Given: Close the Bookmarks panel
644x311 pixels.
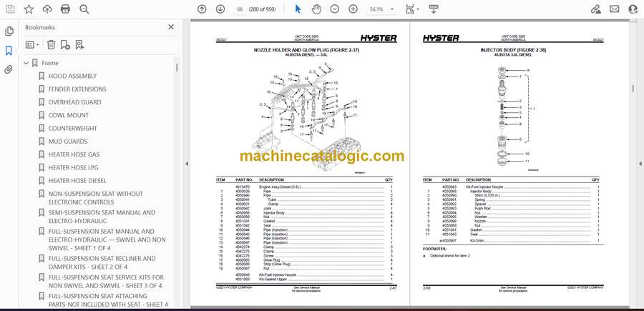Looking at the screenshot, I should [x=171, y=27].
